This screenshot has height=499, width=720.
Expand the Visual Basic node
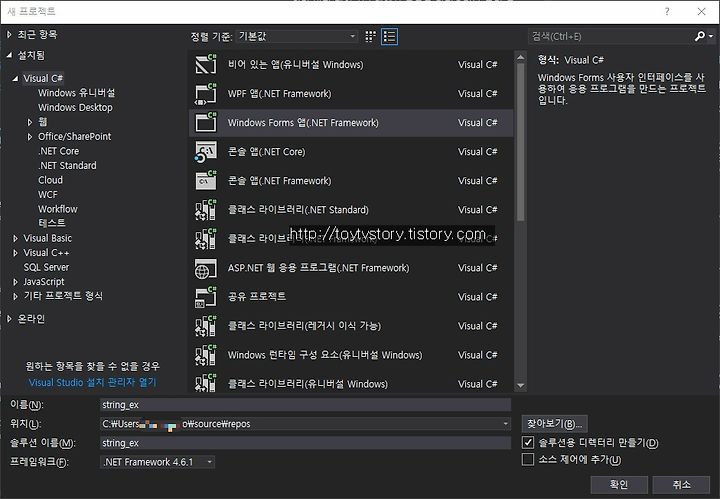click(x=15, y=238)
